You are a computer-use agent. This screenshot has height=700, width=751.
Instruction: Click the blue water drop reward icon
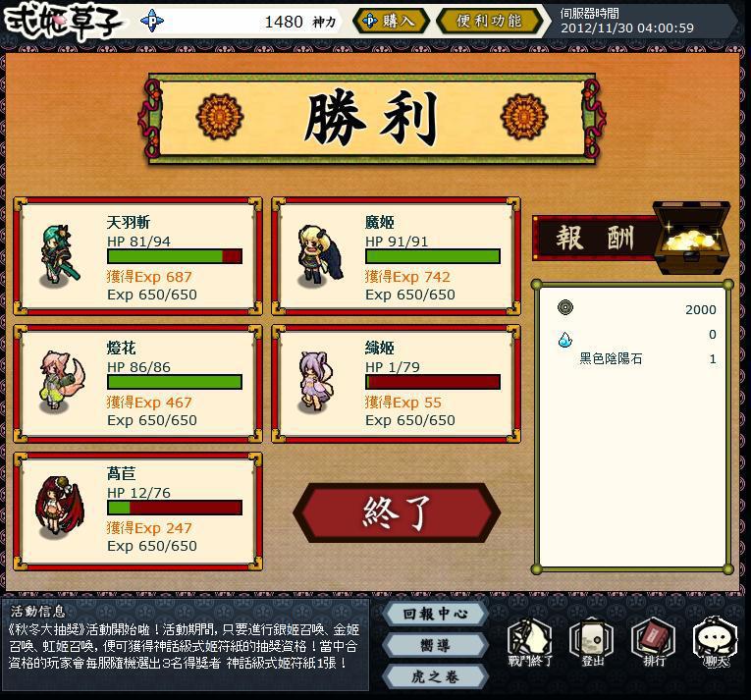(565, 340)
